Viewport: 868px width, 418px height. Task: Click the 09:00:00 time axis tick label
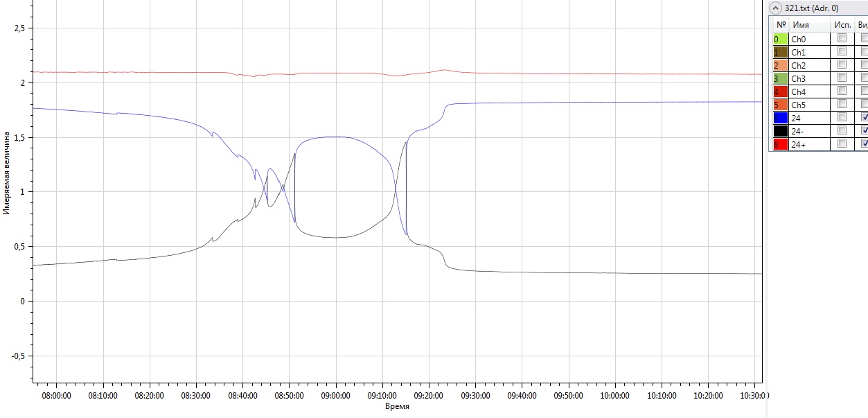click(x=335, y=396)
